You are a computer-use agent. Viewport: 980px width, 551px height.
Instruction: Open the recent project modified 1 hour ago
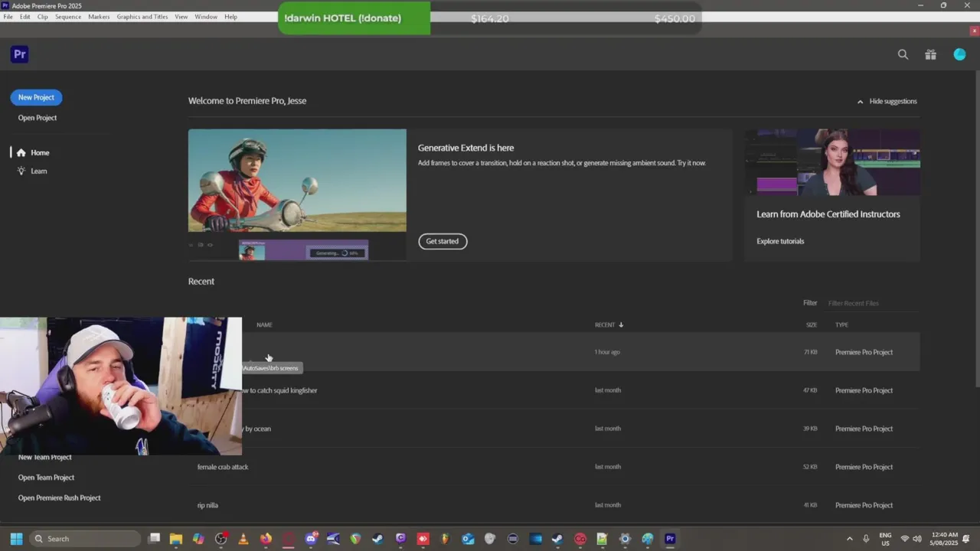tap(554, 352)
